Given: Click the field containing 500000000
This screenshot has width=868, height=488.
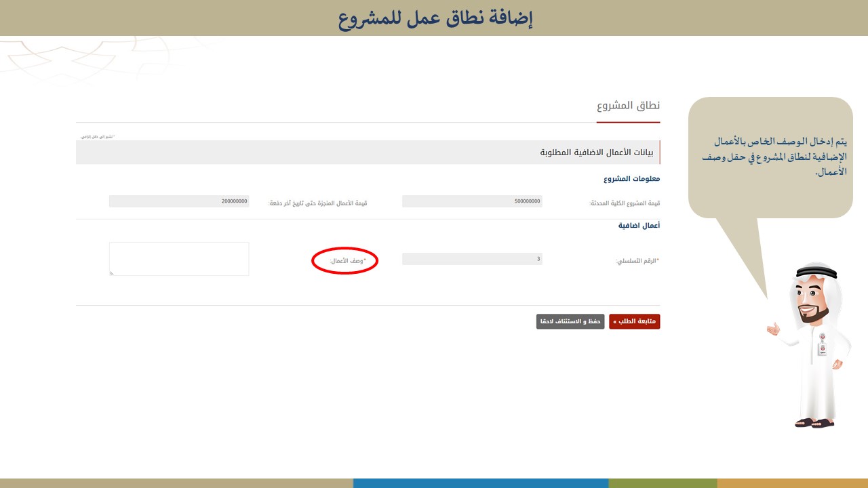Looking at the screenshot, I should coord(472,201).
